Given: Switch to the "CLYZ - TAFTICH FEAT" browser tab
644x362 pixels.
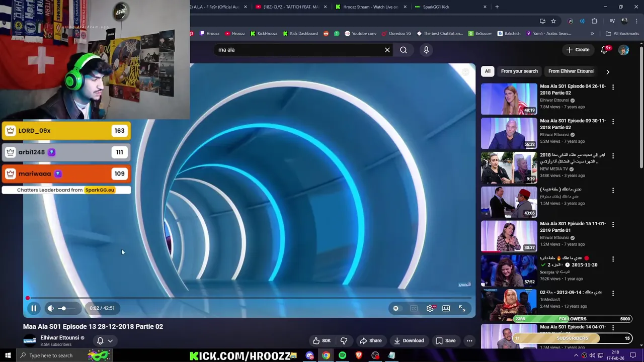Looking at the screenshot, I should coord(291,7).
